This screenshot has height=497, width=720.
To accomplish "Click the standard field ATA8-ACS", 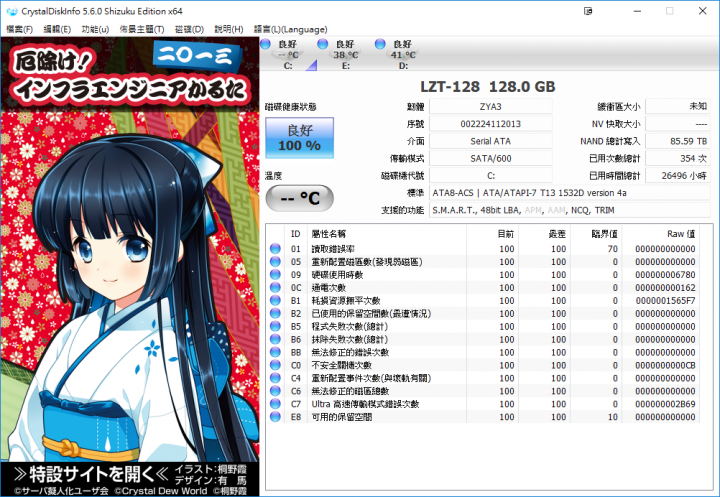I will click(x=570, y=193).
